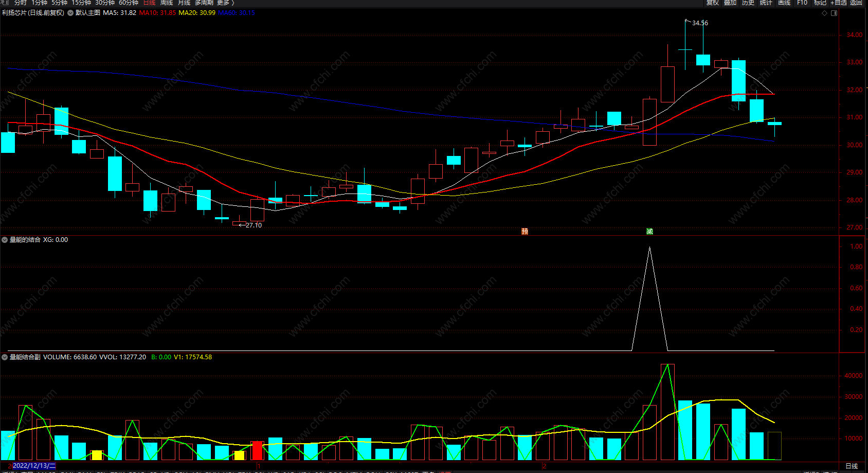Screen dimensions: 868x473
Task: Click the B: 0.00 value
Action: point(161,357)
